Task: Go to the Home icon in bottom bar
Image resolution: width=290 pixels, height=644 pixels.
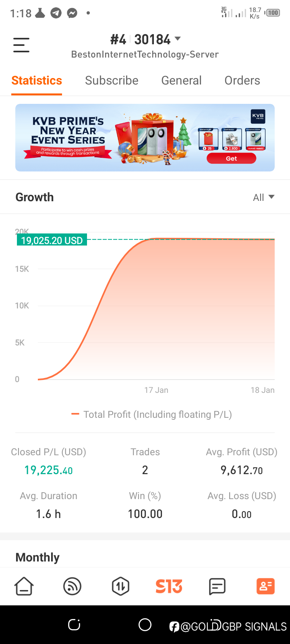Action: [x=24, y=586]
